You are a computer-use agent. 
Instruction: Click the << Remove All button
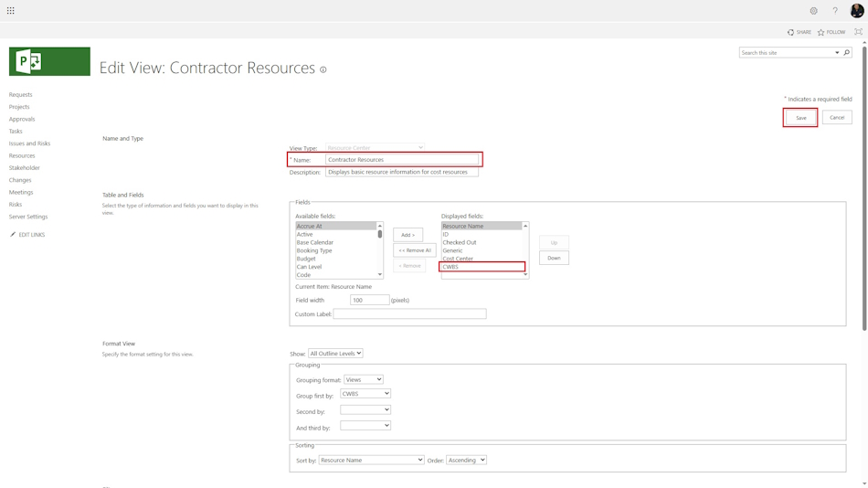(415, 250)
